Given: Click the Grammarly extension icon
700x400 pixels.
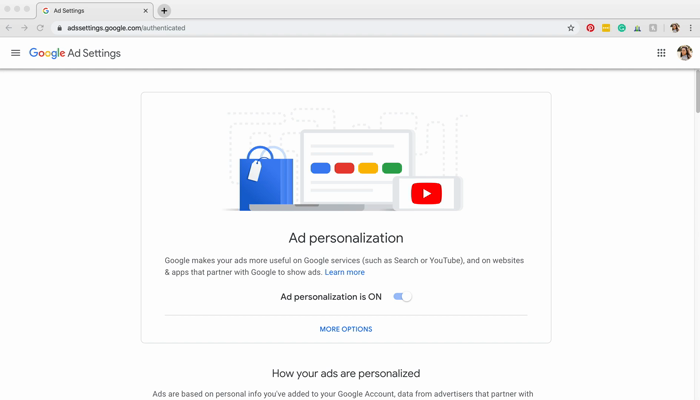Looking at the screenshot, I should point(621,28).
